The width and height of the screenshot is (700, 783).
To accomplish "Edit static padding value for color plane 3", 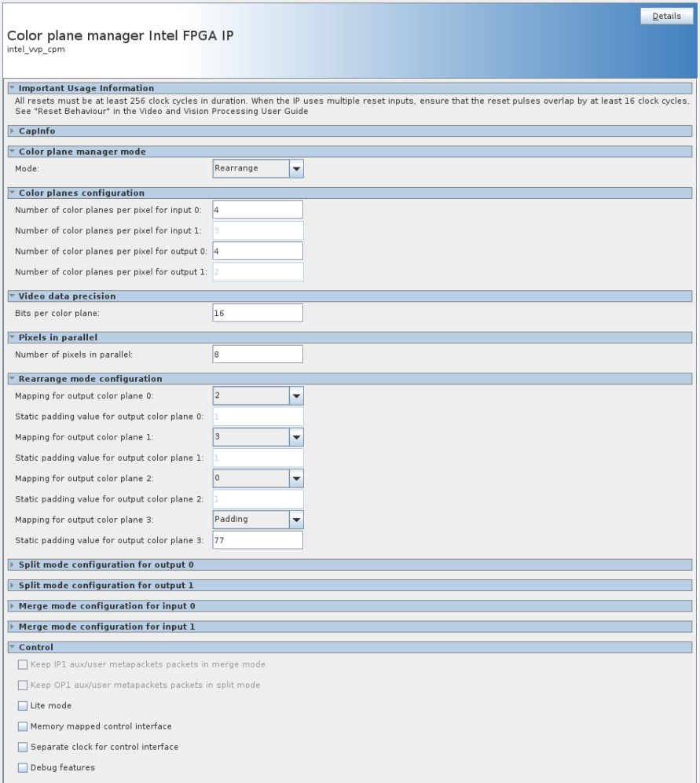I will click(258, 540).
